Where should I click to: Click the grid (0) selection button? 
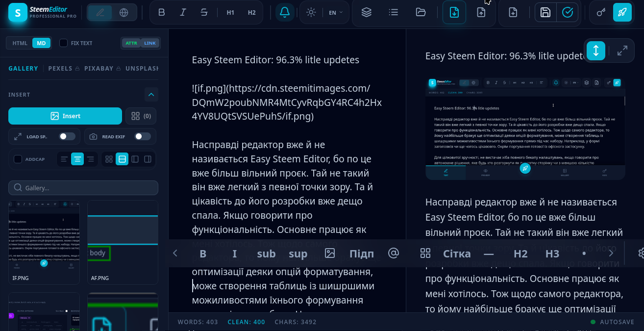(141, 116)
